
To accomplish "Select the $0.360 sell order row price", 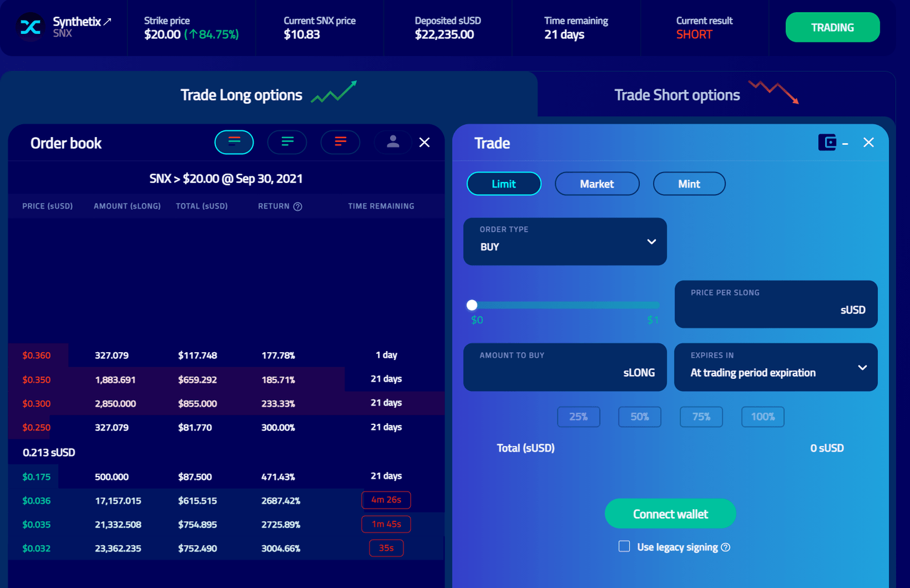I will click(x=36, y=355).
